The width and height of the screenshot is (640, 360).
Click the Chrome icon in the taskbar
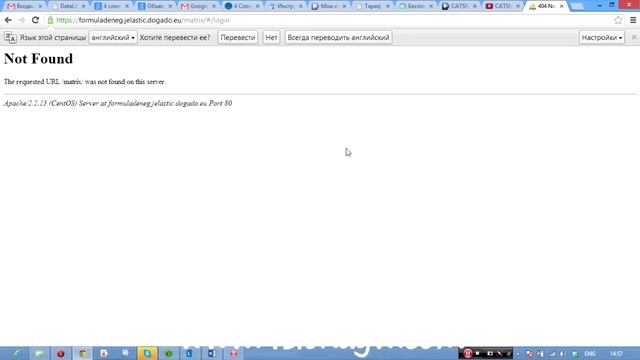83,353
